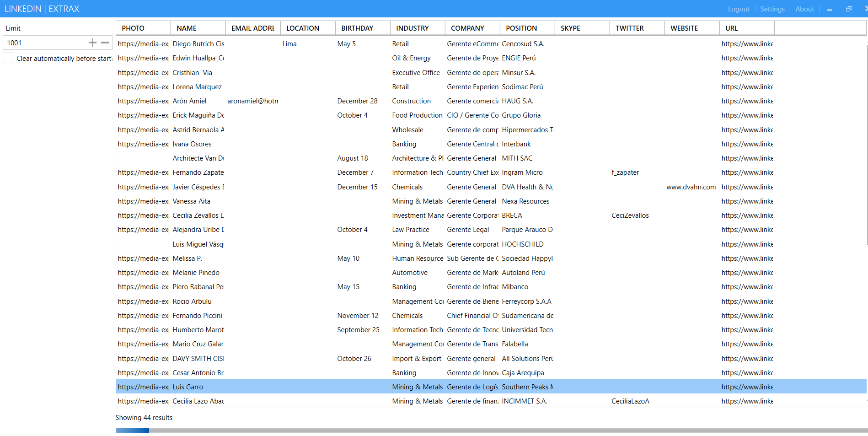
Task: Click the horizontal scrollbar thumb at the bottom
Action: click(x=132, y=430)
